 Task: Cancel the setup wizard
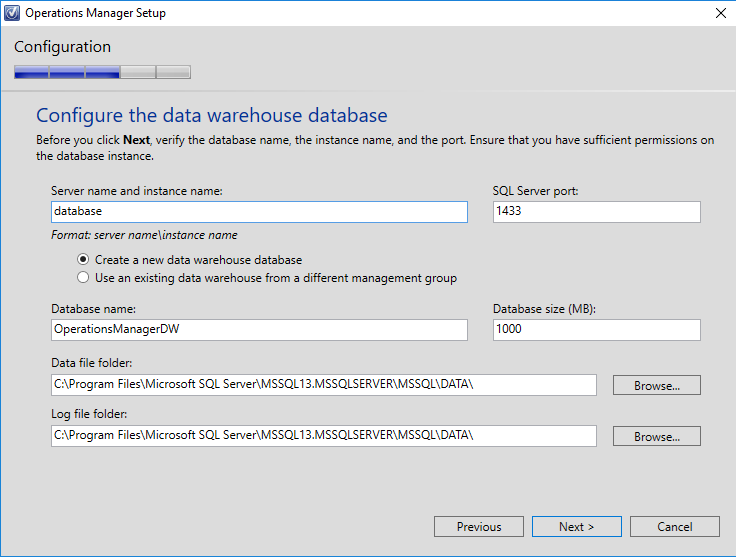coord(675,526)
